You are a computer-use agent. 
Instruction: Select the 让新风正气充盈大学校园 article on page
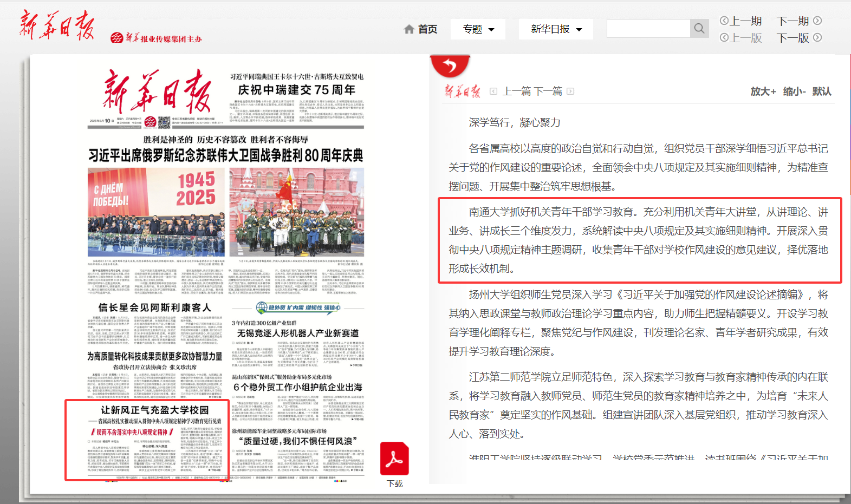click(x=154, y=410)
